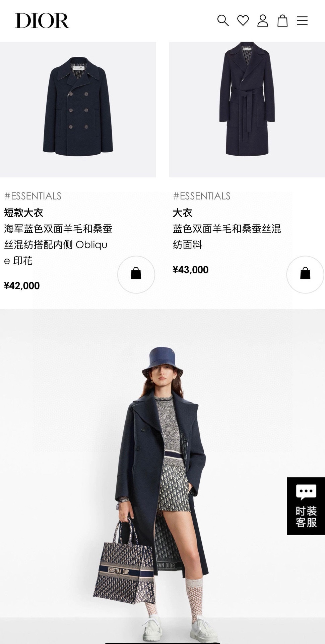This screenshot has height=644, width=325.
Task: Go to the DIOR logo homepage
Action: click(x=42, y=21)
